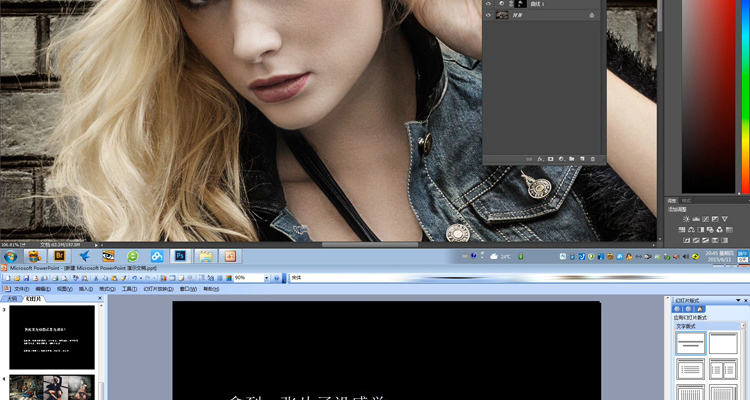This screenshot has height=400, width=750.
Task: Add layer style with the fx icon
Action: (x=540, y=159)
